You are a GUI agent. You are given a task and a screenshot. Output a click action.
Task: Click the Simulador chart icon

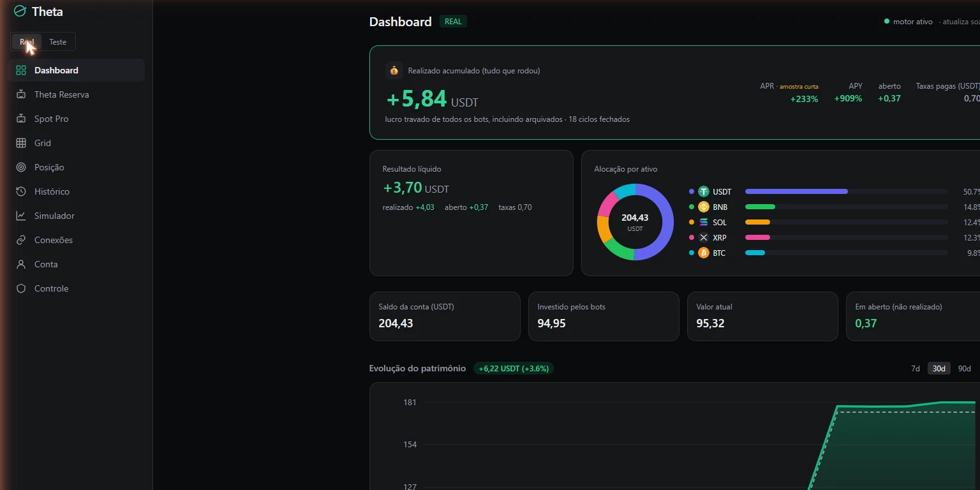[21, 216]
